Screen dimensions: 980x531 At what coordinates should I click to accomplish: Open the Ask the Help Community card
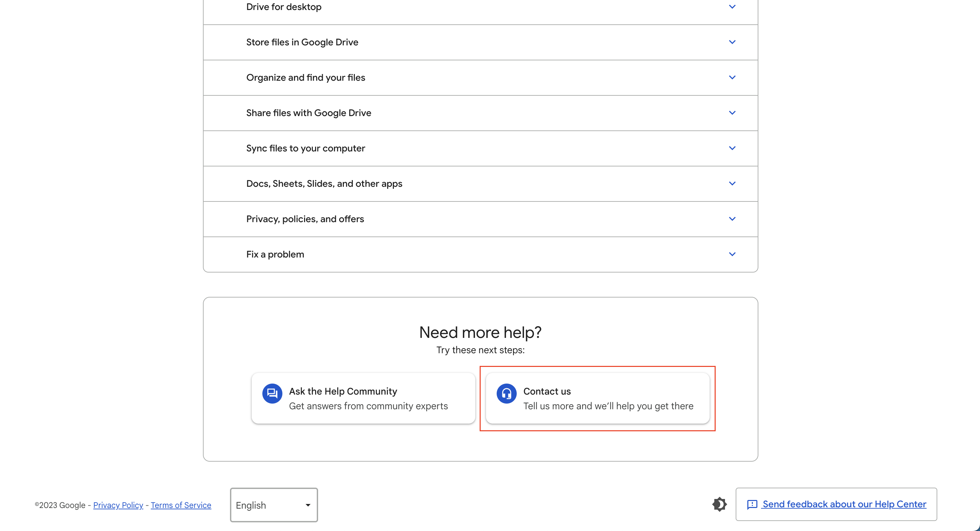click(363, 398)
